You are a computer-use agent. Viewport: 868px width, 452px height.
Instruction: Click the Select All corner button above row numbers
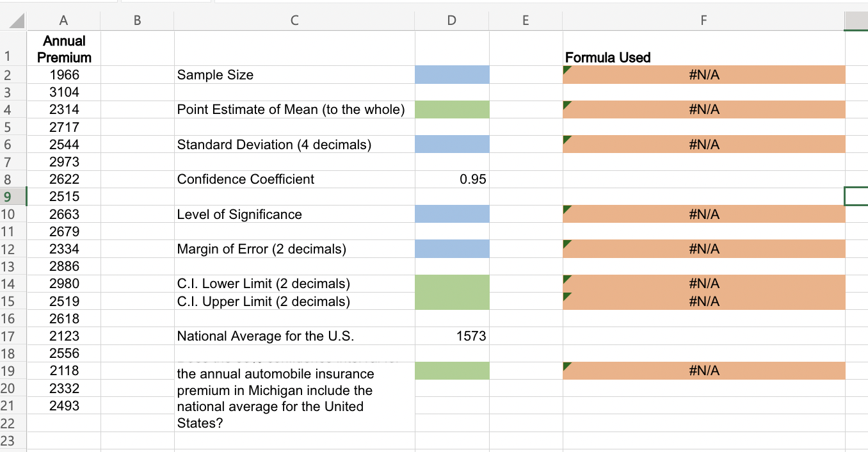click(x=13, y=20)
